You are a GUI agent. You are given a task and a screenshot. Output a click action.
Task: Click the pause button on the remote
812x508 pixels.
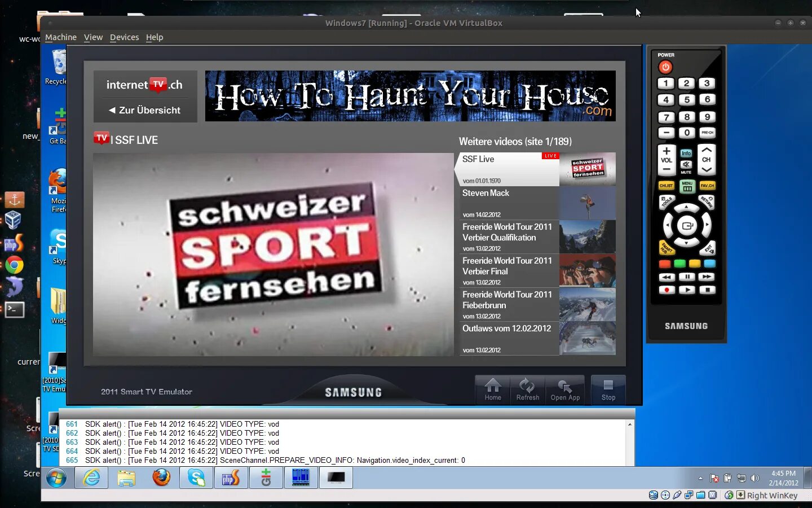pyautogui.click(x=687, y=277)
